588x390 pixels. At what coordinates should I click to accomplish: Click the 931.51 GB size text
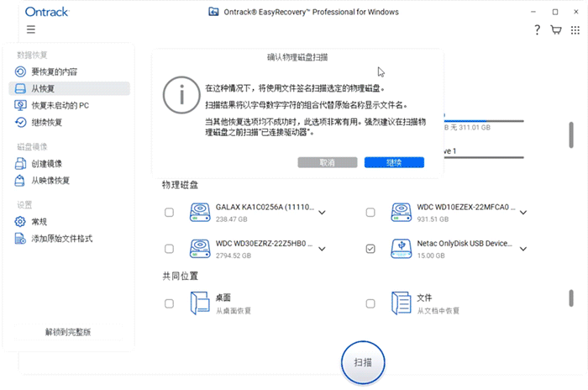433,219
